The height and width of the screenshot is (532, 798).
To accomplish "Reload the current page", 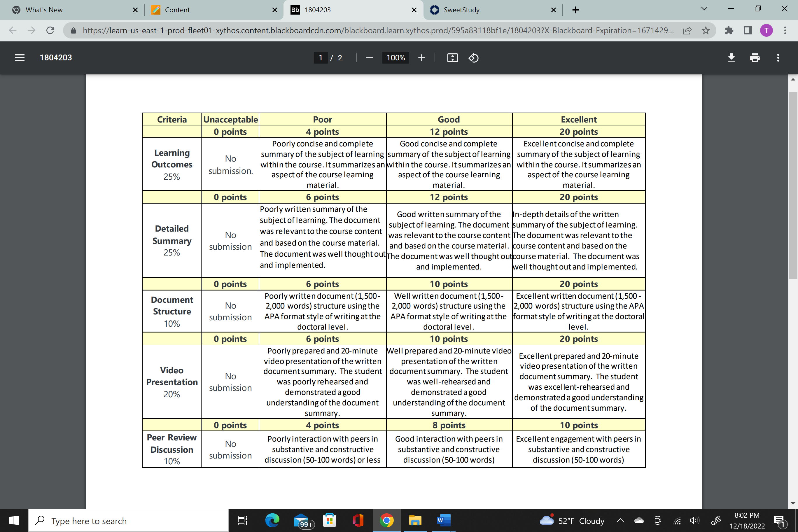I will [50, 31].
